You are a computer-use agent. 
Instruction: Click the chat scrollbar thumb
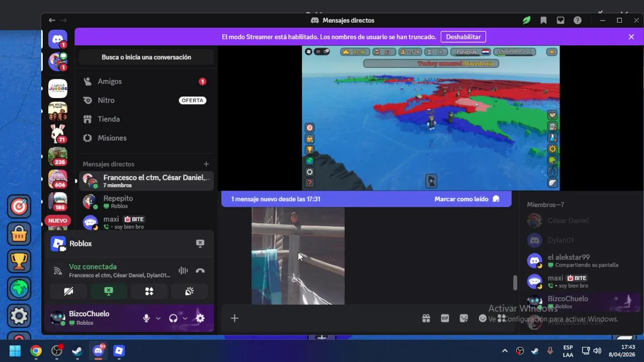point(515,283)
